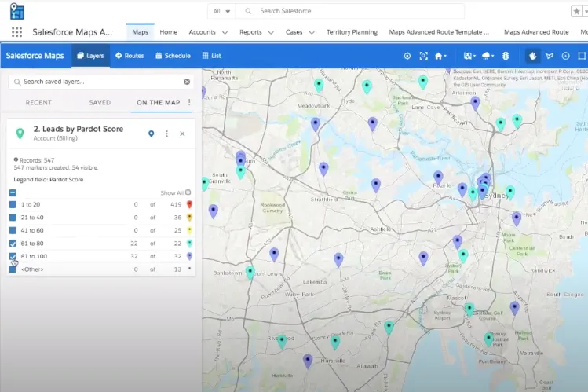This screenshot has height=392, width=588.
Task: Select the Layers button in Maps bar
Action: pos(90,56)
